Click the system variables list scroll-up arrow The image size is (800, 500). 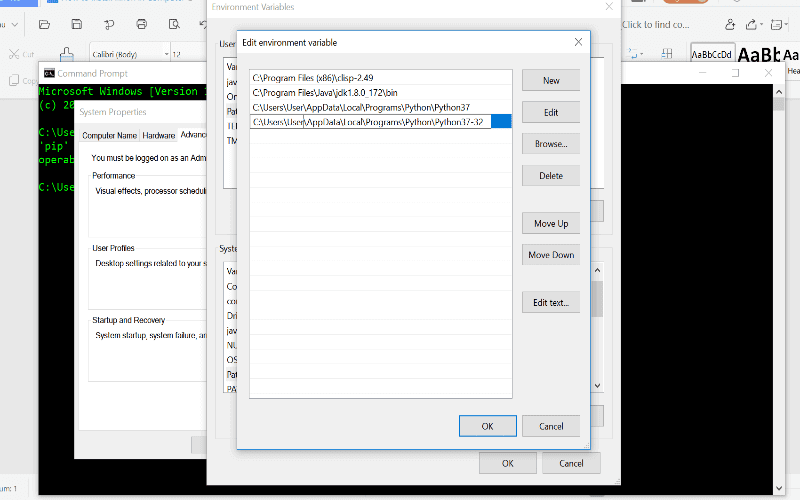coord(597,270)
